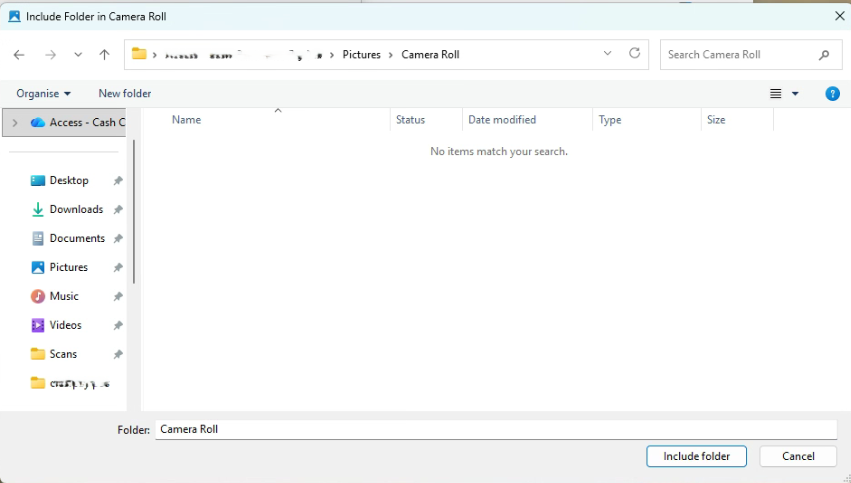Click the pin icon beside Music
Image resolution: width=851 pixels, height=483 pixels.
(x=118, y=296)
